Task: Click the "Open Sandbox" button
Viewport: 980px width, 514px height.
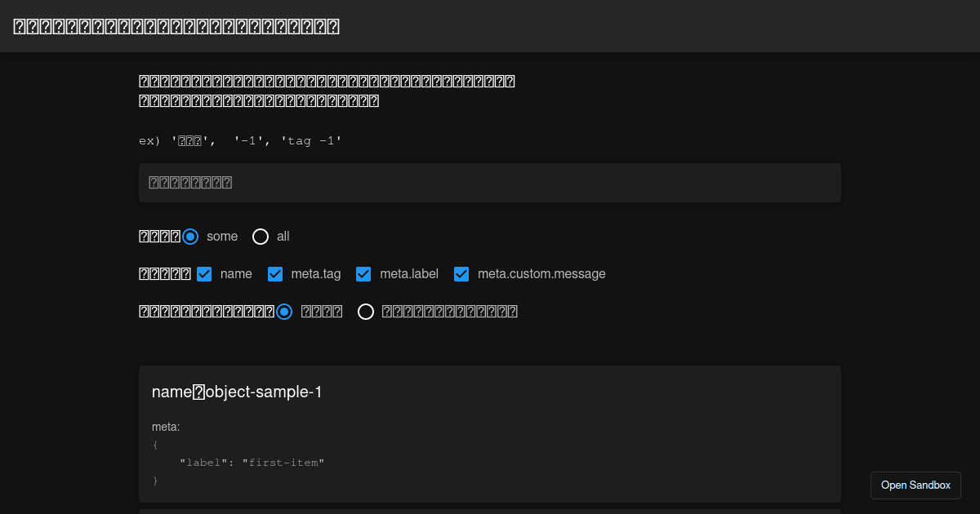Action: coord(915,485)
